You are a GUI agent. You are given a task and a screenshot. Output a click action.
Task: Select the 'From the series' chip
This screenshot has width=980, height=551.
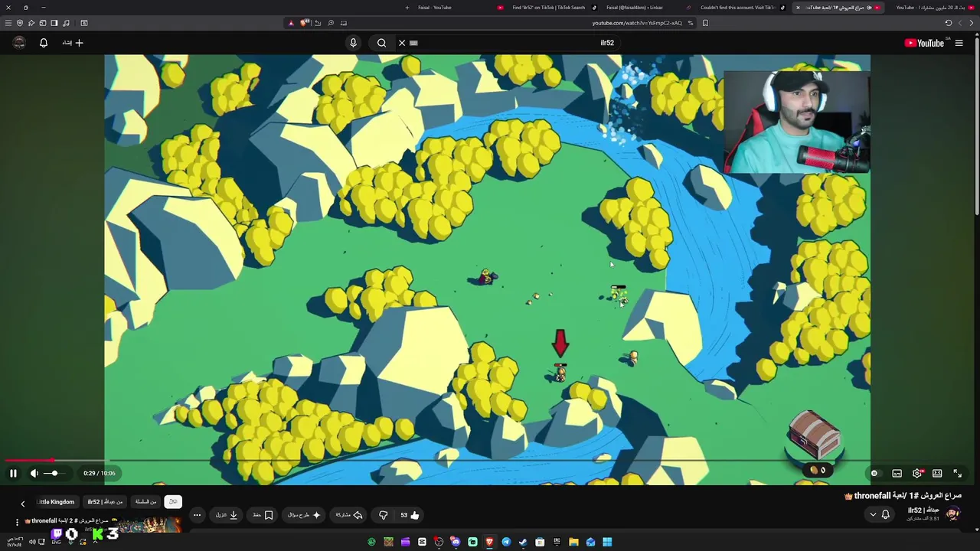pos(145,502)
